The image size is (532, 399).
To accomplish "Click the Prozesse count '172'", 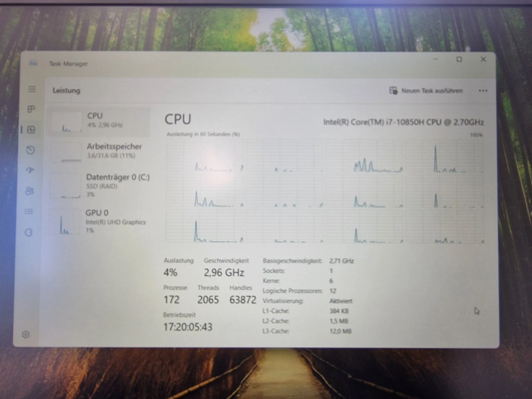I will pos(171,300).
